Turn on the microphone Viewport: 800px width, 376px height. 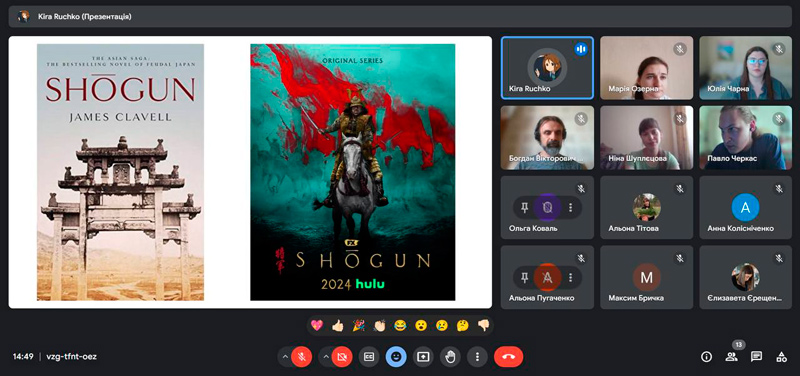pos(302,357)
